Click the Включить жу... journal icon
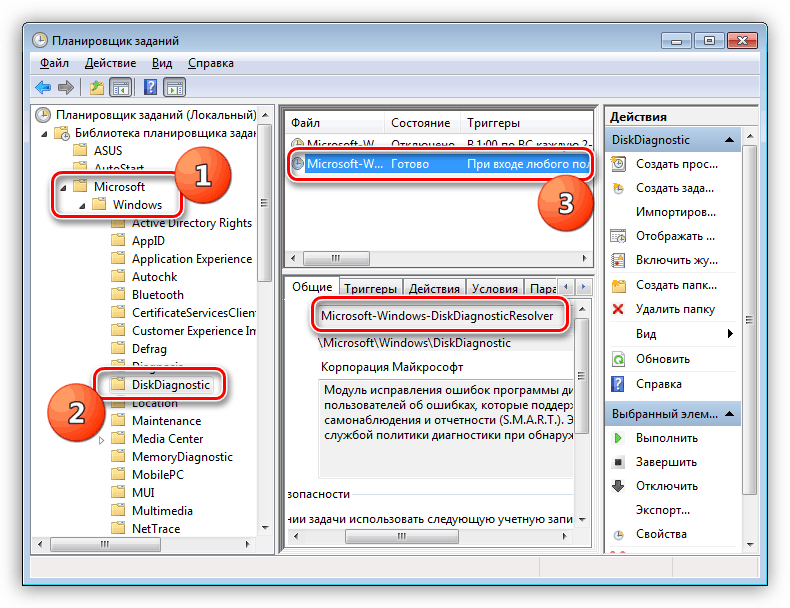Screen dimensions: 790x608 618,260
